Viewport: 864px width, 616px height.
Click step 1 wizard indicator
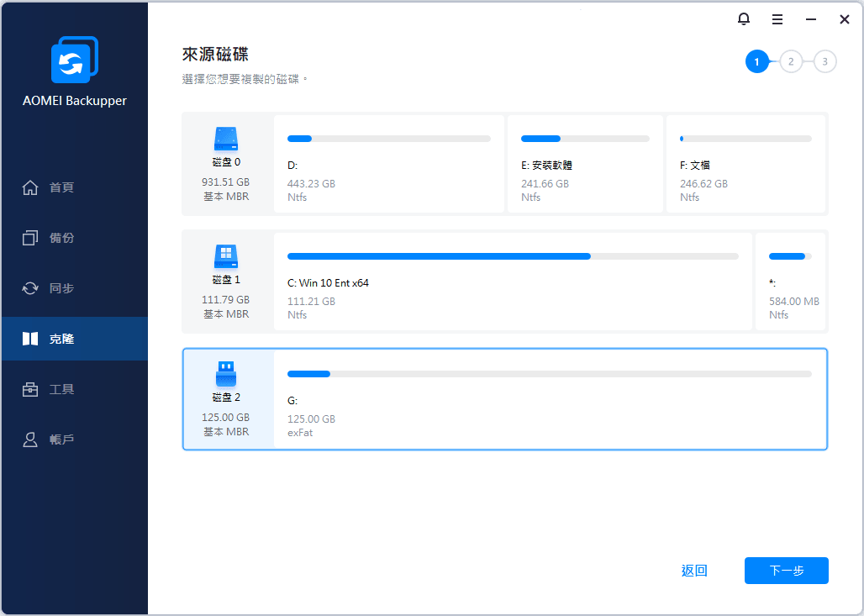pos(756,61)
